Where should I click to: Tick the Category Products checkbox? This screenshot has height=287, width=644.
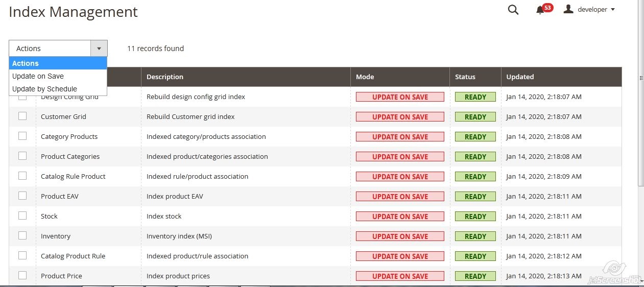click(x=22, y=136)
